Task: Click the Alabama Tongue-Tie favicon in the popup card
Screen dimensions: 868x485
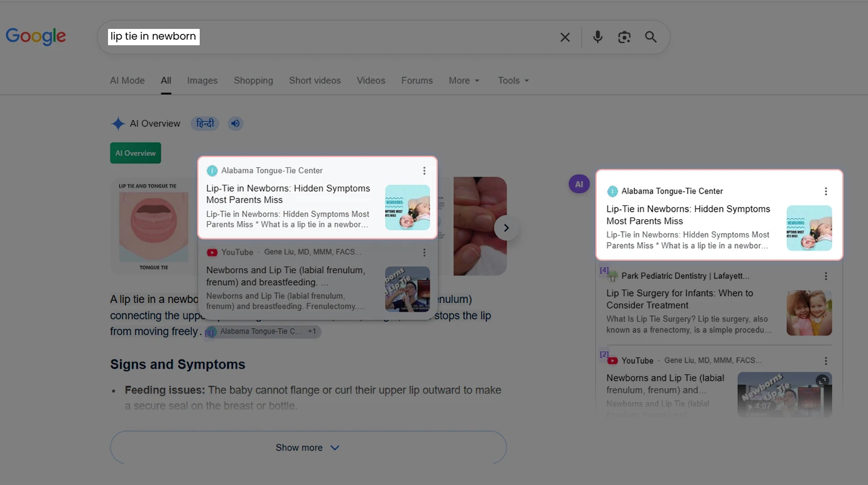Action: [x=212, y=171]
